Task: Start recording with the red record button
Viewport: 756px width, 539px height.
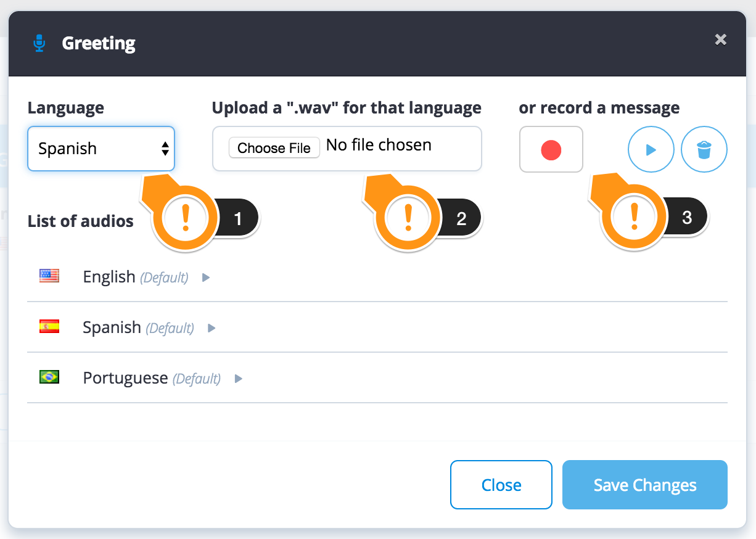Action: [x=551, y=150]
